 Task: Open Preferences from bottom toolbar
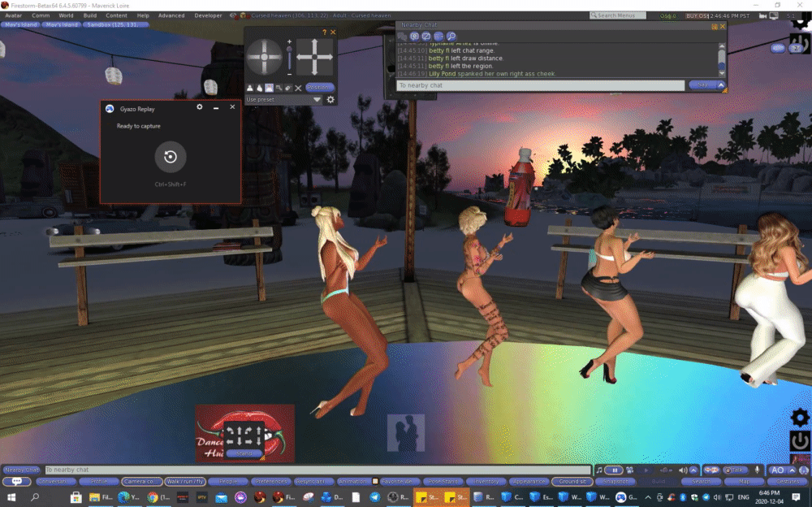271,482
